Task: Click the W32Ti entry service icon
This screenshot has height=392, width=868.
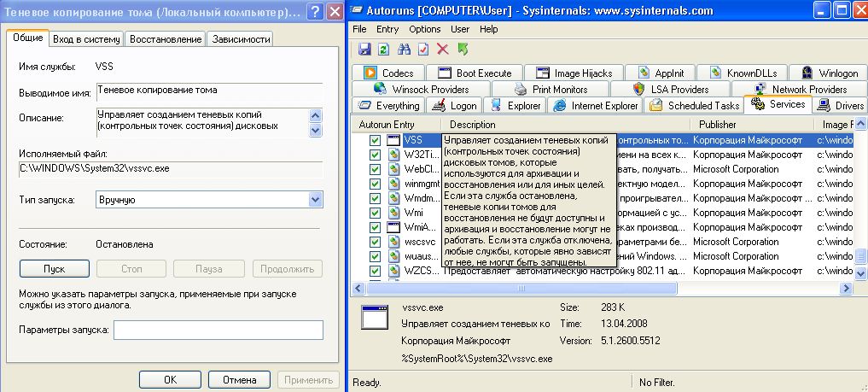Action: pyautogui.click(x=393, y=155)
